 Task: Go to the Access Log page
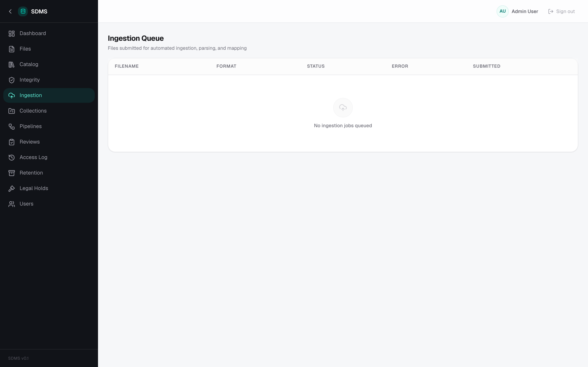[49, 157]
